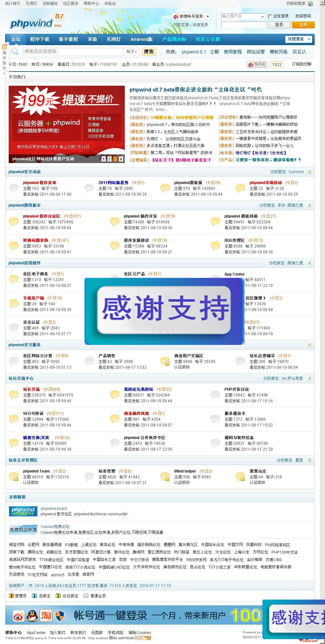This screenshot has width=325, height=644.
Task: Open the 社区云计算 navigation tab
Action: 208,39
